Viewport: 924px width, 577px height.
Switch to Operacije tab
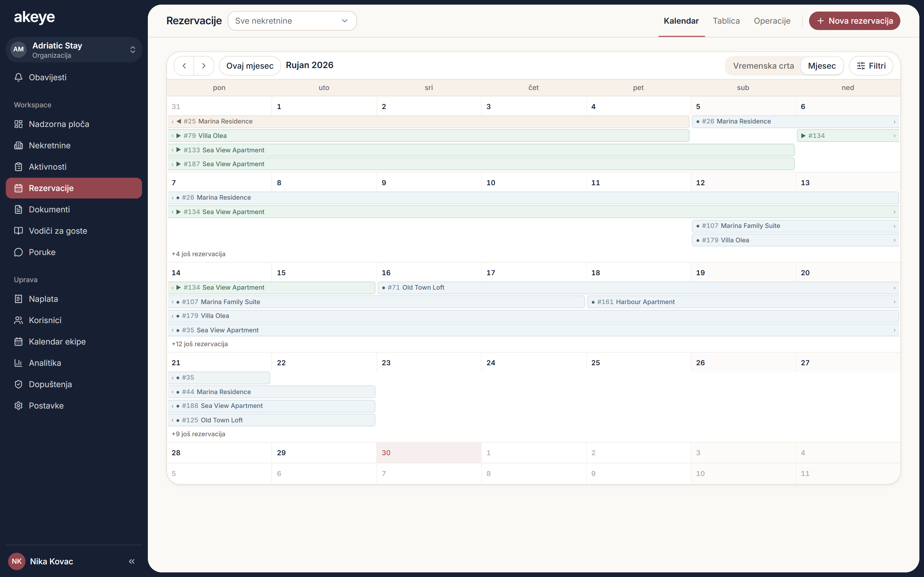[772, 20]
